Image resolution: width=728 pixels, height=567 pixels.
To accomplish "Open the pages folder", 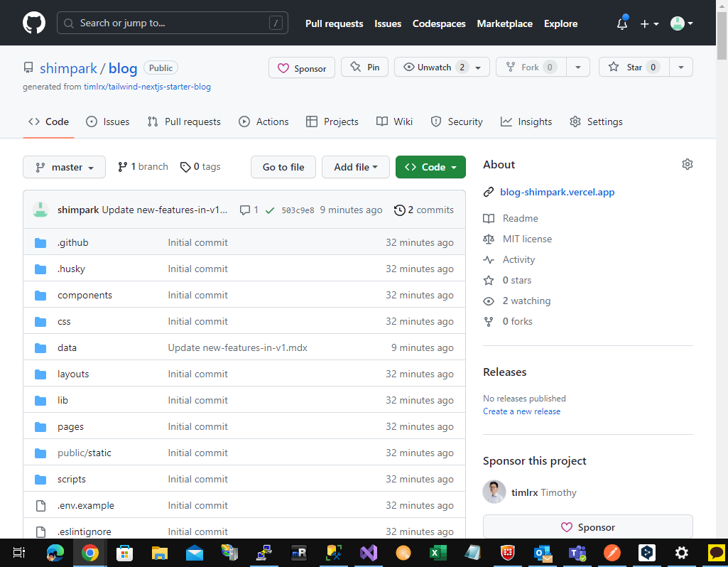I will tap(70, 427).
